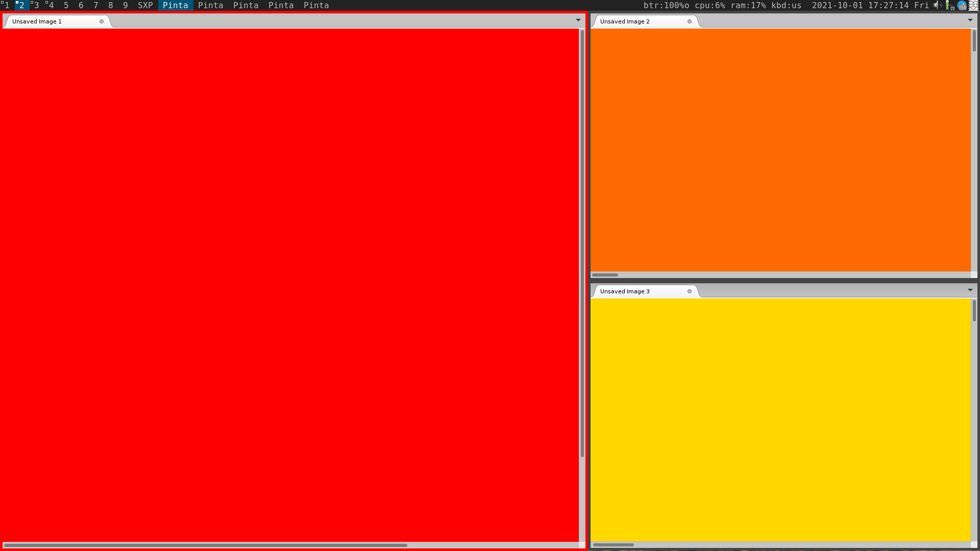Click the SXP layout indicator
Screen dimensions: 980x551
[145, 5]
